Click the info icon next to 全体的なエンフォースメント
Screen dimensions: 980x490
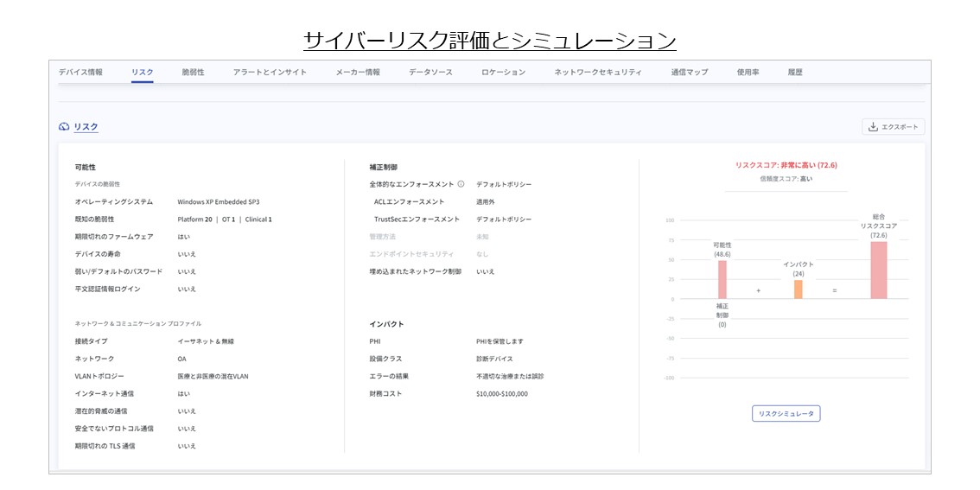(461, 184)
